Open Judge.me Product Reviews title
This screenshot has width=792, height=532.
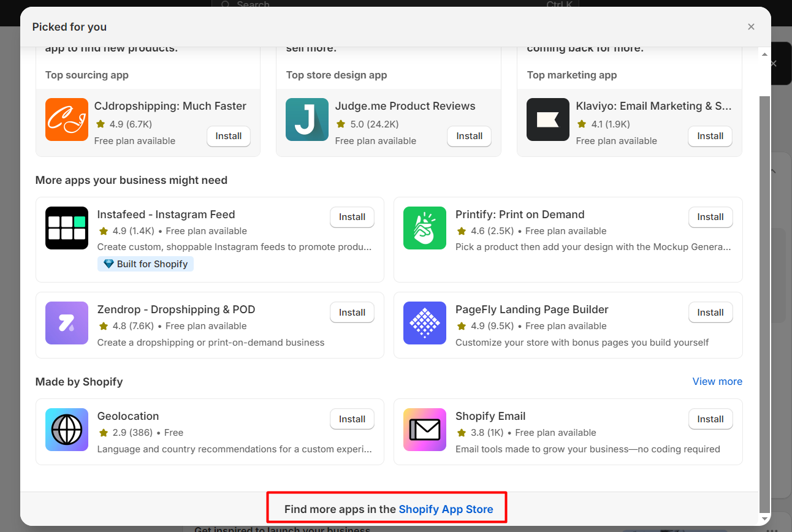(x=405, y=106)
